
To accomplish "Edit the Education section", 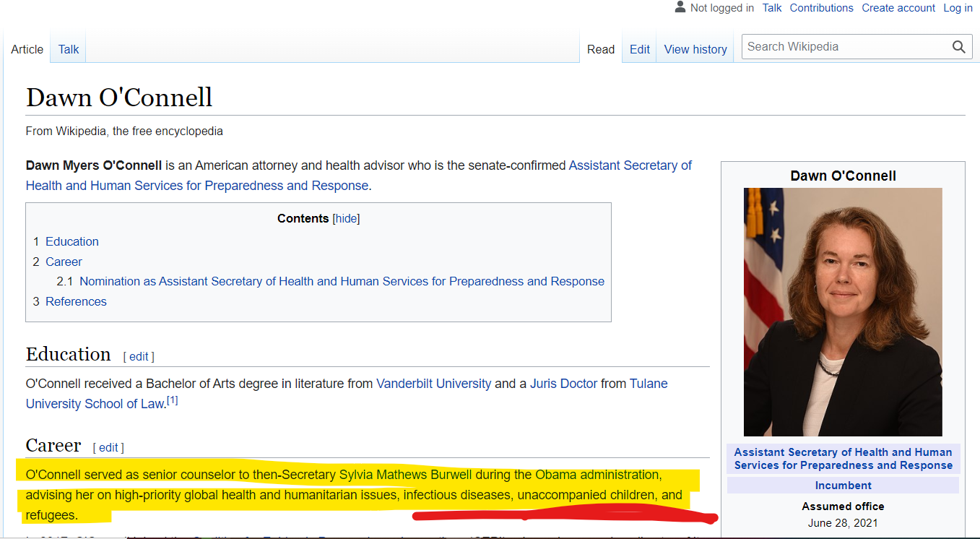I will point(139,356).
